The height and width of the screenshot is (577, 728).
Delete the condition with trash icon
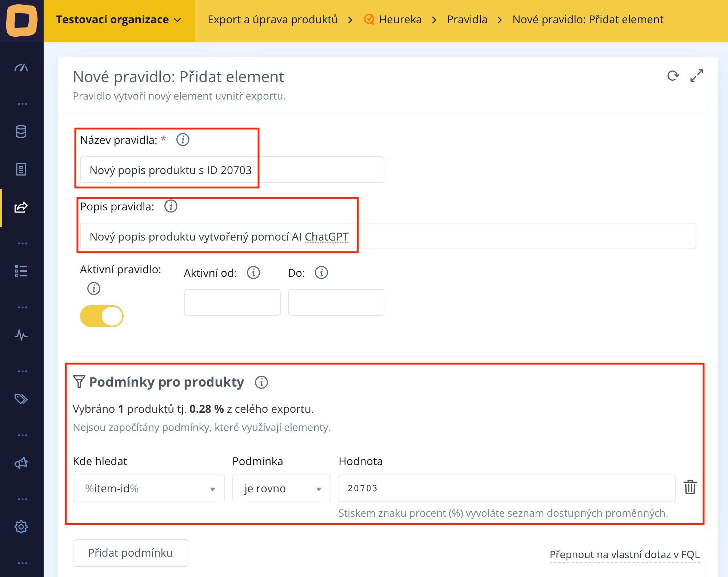pyautogui.click(x=690, y=487)
